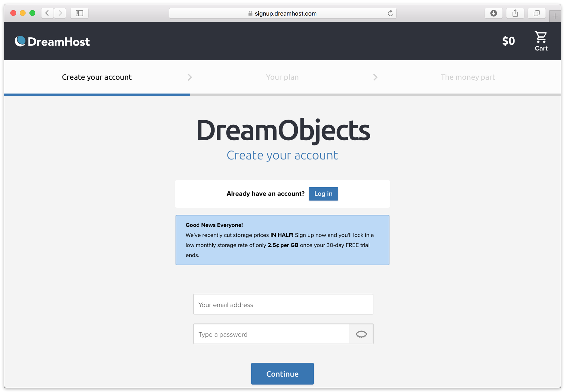Viewport: 565px width, 392px height.
Task: Open the Share menu in Safari
Action: click(x=515, y=13)
